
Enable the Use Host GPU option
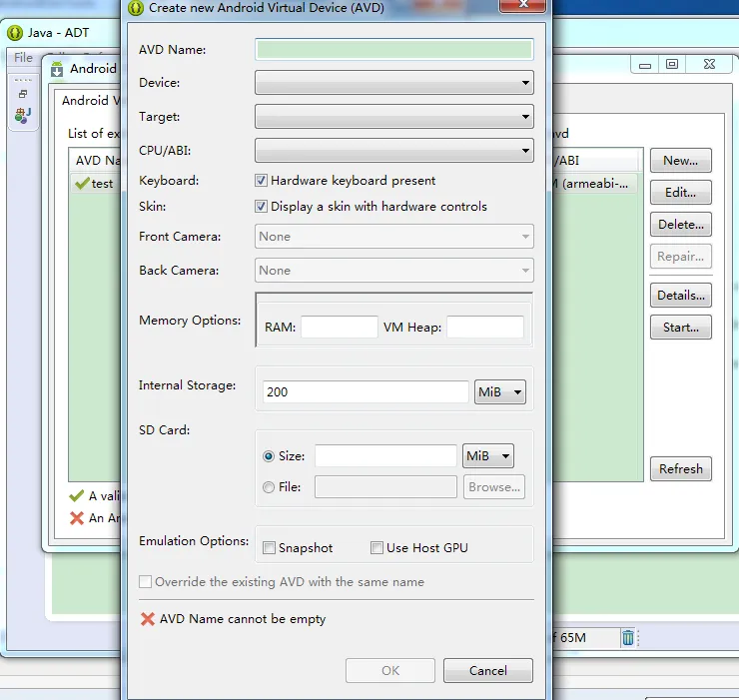pyautogui.click(x=376, y=547)
